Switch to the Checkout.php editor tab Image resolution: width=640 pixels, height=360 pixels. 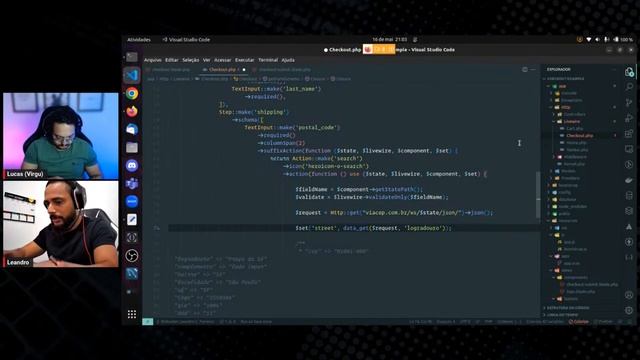pos(224,70)
